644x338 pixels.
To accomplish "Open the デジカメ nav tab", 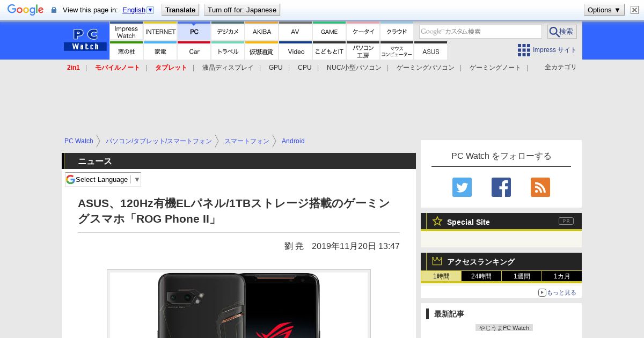I will [x=228, y=31].
